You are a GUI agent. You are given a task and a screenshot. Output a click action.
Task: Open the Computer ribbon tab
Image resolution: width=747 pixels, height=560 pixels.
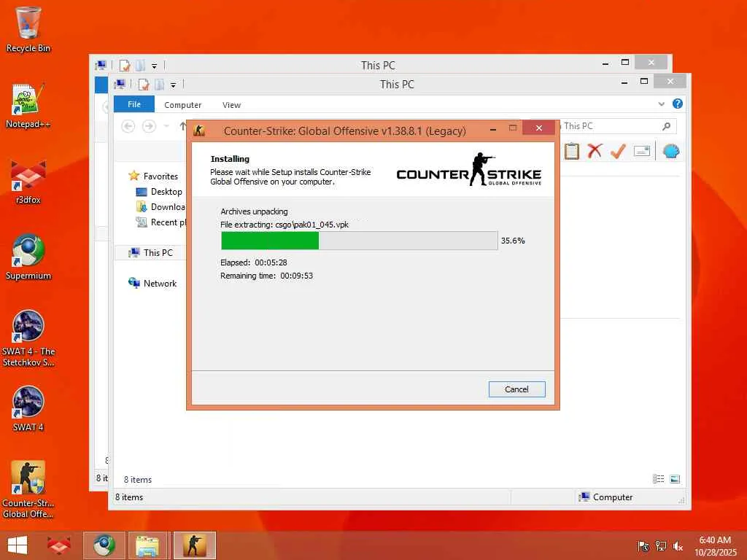tap(182, 105)
